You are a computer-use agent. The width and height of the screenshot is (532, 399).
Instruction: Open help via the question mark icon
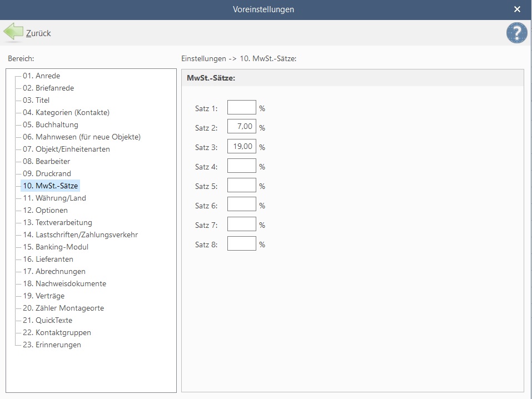pyautogui.click(x=517, y=33)
